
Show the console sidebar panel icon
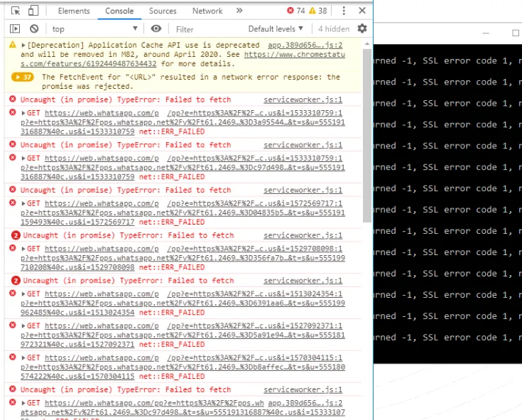(x=15, y=29)
